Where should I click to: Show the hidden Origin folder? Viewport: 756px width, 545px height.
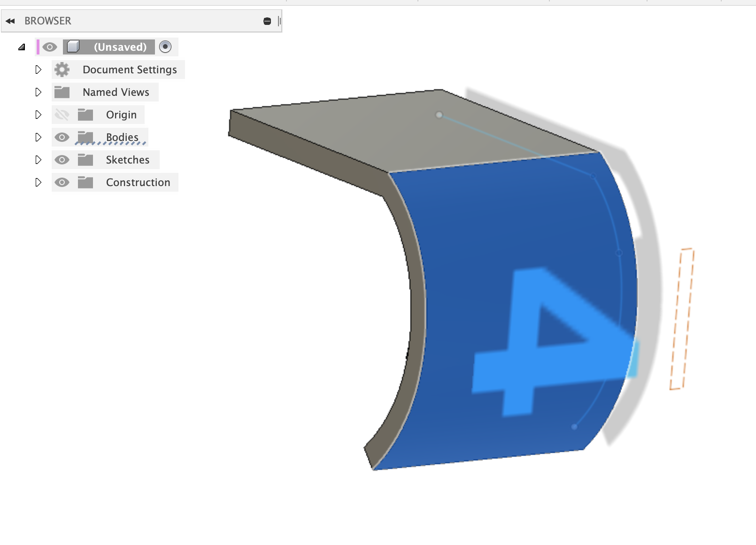62,115
